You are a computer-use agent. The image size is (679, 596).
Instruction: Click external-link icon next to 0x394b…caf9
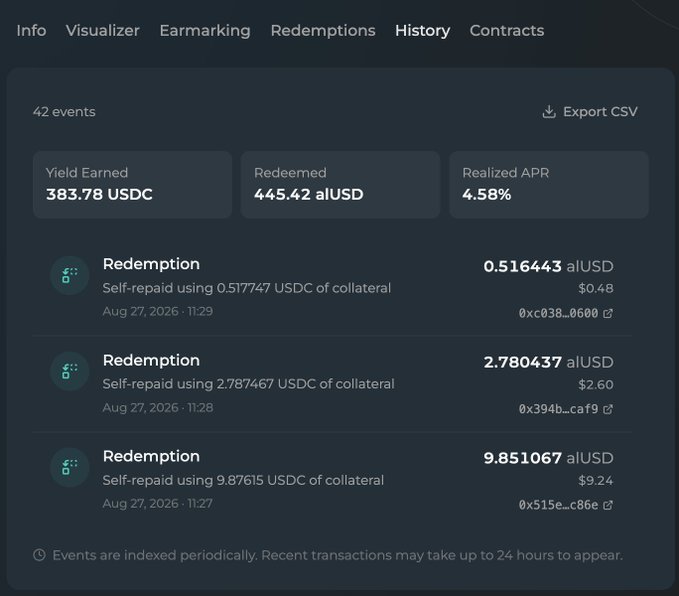tap(608, 409)
